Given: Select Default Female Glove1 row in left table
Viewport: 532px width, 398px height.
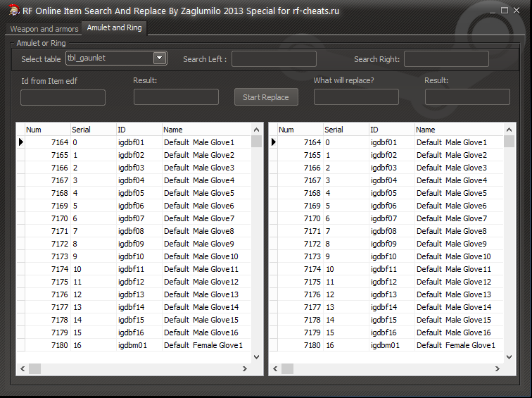Looking at the screenshot, I should [134, 345].
